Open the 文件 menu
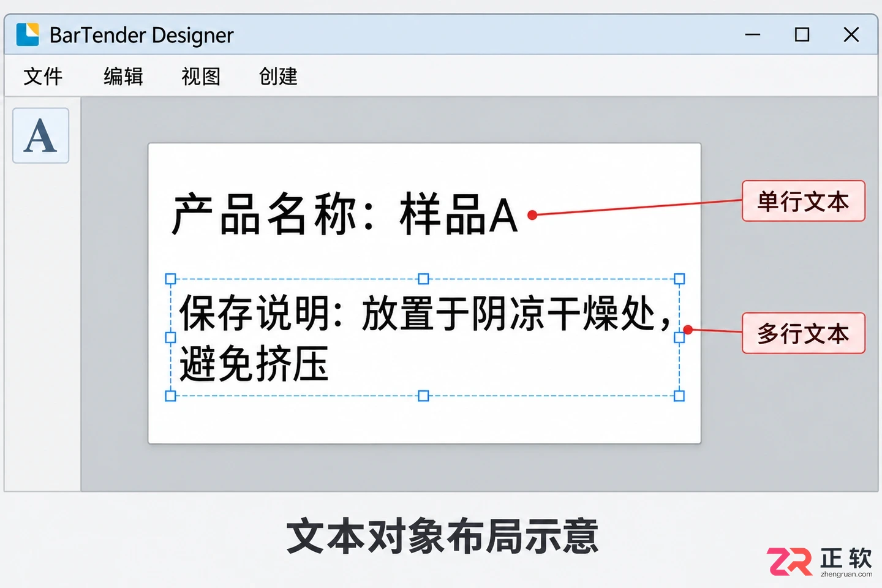 tap(43, 77)
